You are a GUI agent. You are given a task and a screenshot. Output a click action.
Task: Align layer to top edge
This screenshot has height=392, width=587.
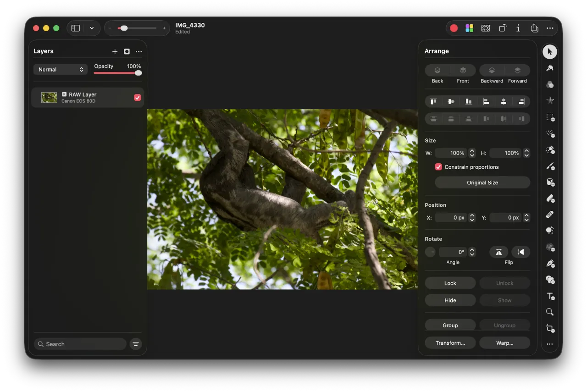pos(433,101)
